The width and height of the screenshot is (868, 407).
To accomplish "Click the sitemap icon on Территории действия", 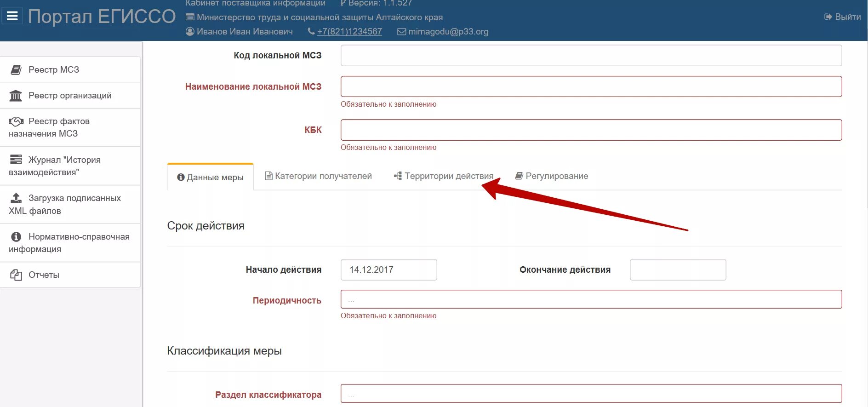I will point(398,176).
